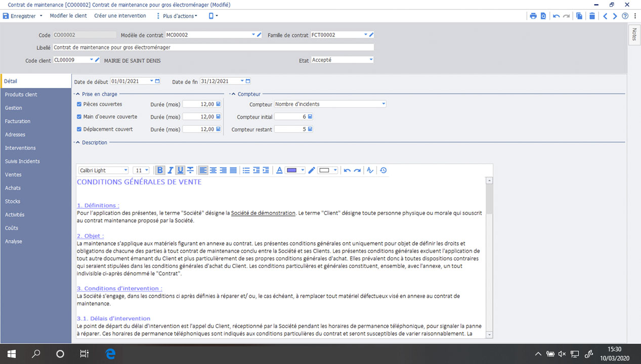Decrease indent in description editor

256,170
